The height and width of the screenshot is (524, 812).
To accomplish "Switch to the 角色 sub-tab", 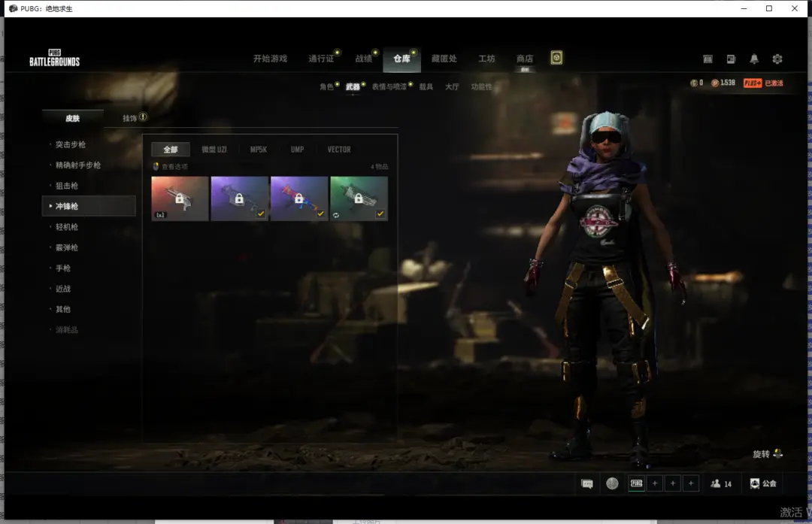I will 326,86.
